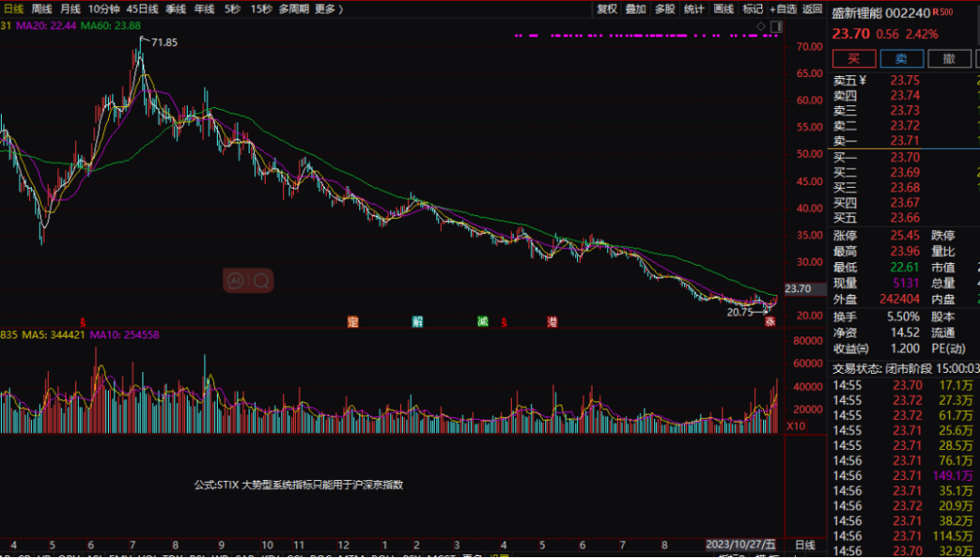Open the 多股 multi-stock view

coord(665,9)
